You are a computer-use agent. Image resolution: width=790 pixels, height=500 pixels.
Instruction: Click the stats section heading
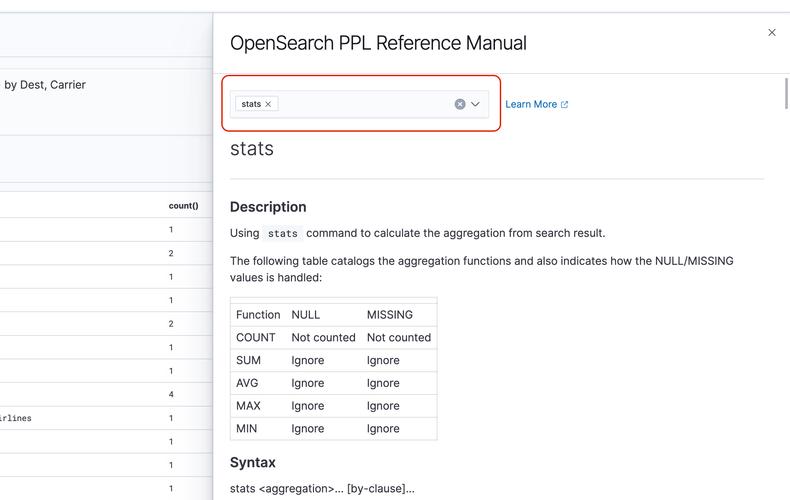[x=252, y=149]
